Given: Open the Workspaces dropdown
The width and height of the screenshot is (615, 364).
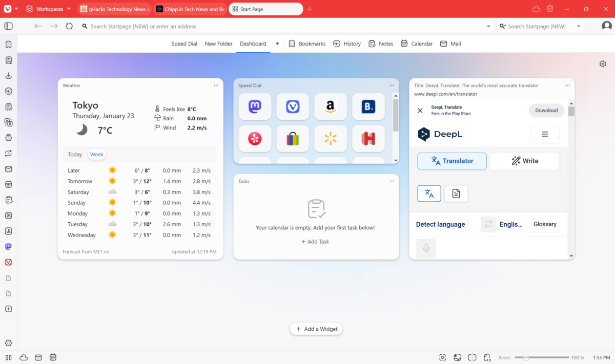Looking at the screenshot, I should click(x=48, y=9).
